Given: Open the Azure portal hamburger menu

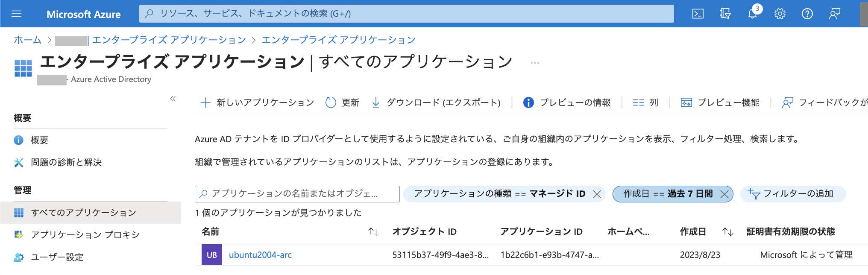Looking at the screenshot, I should 17,14.
